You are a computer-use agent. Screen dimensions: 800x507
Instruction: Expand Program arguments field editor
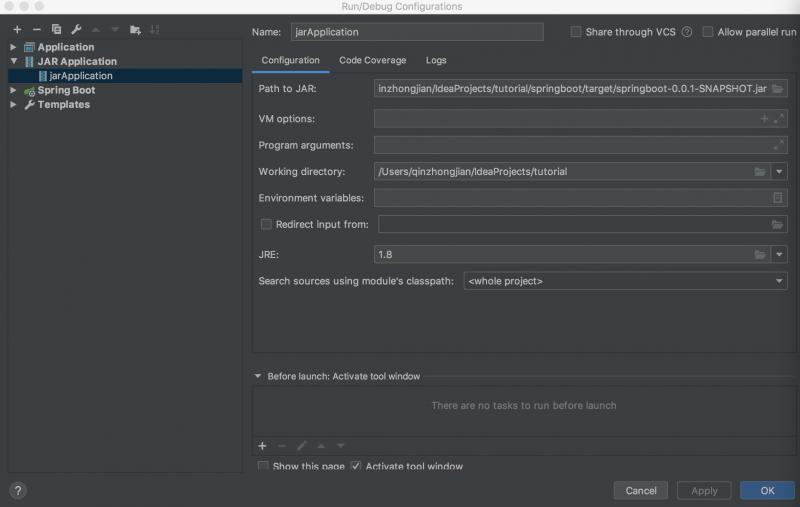(x=779, y=145)
